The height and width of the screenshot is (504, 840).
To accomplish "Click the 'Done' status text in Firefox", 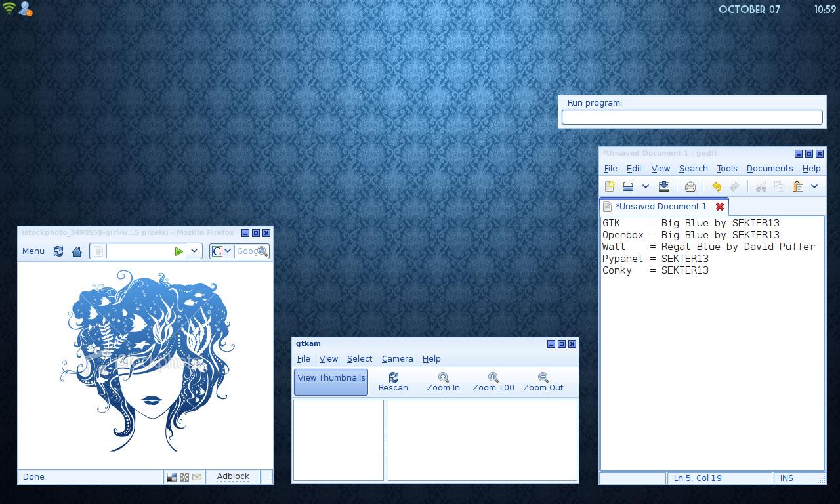I will coord(34,477).
